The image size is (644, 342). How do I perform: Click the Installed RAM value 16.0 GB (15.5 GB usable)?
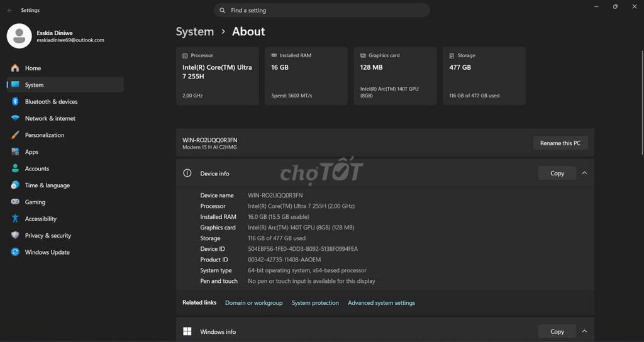point(279,217)
